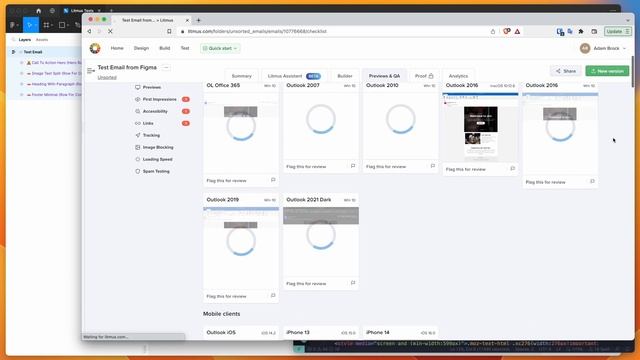
Task: Switch to the Analytics tab
Action: [458, 76]
